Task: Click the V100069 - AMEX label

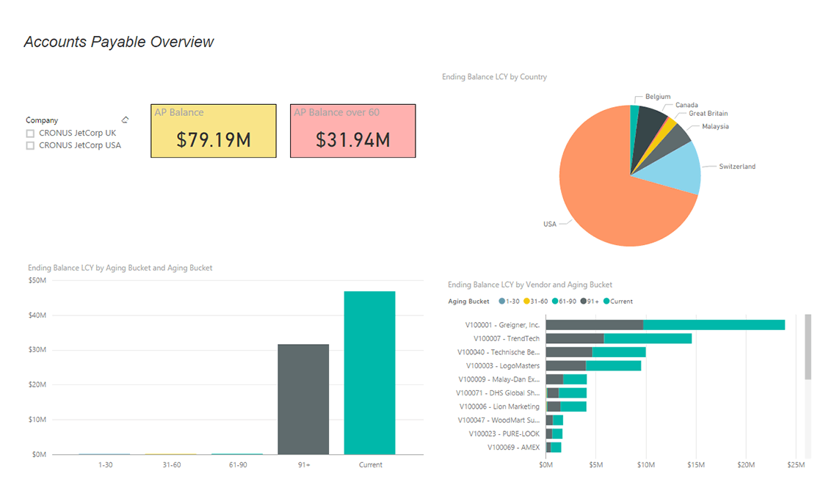Action: 513,448
